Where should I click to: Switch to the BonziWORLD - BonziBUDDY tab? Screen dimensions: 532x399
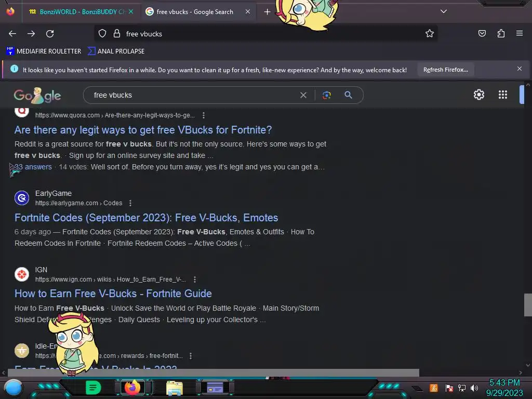[x=78, y=12]
